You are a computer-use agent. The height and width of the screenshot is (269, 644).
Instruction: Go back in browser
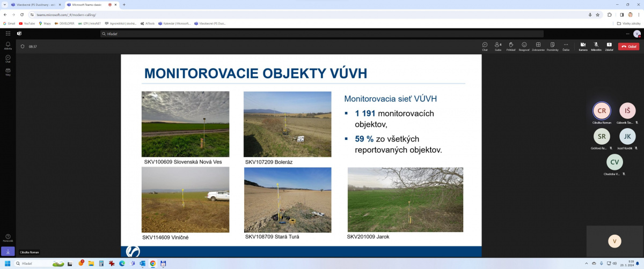[x=4, y=15]
